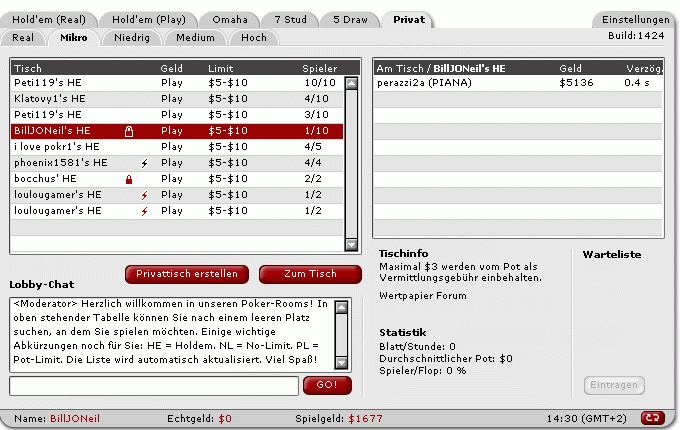Select the Niedrig sub-tab

pyautogui.click(x=132, y=38)
